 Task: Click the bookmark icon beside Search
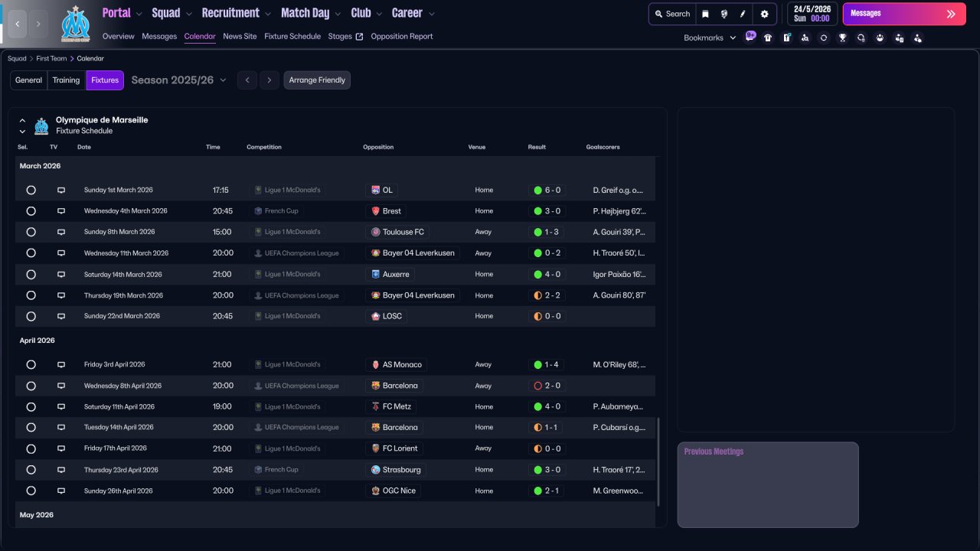coord(705,14)
